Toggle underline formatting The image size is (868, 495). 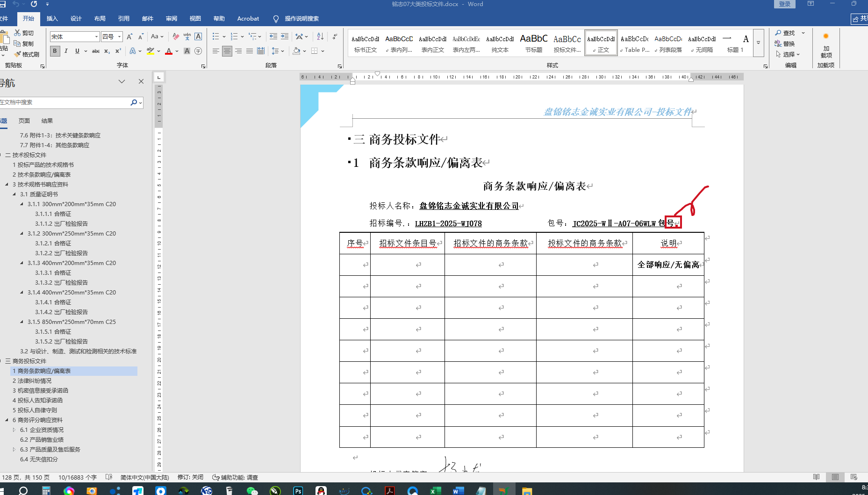(77, 51)
